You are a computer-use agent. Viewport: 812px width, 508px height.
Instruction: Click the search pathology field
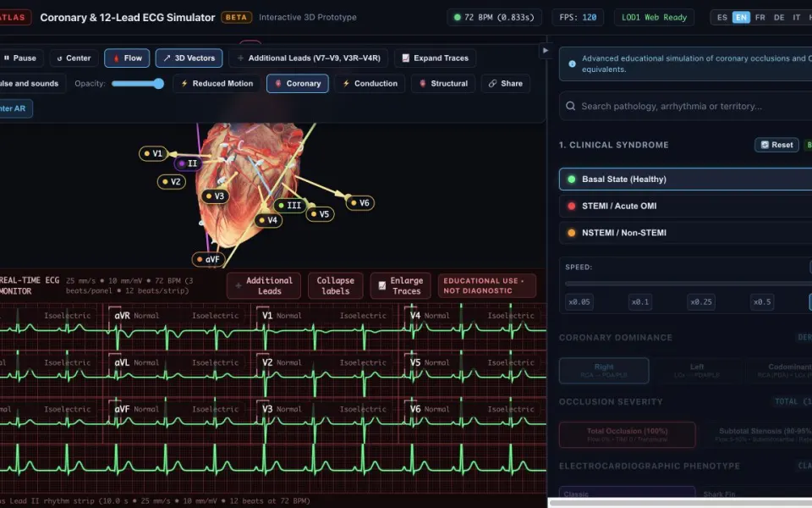coord(686,107)
